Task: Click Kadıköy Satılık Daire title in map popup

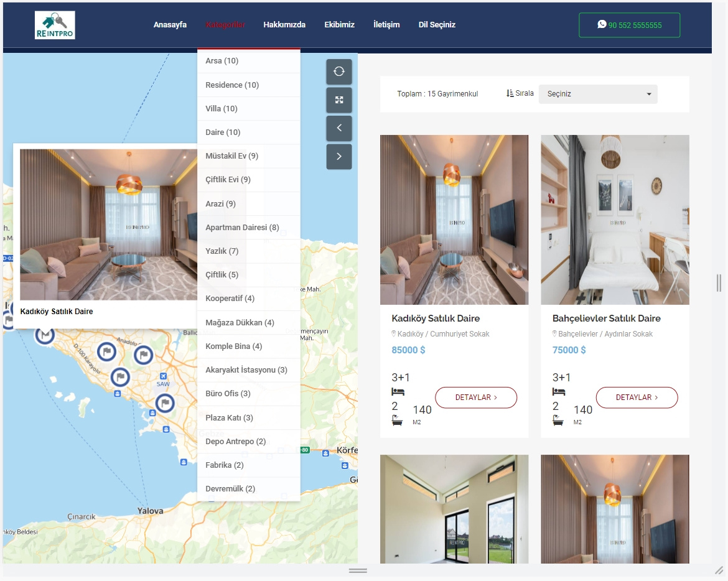Action: coord(57,312)
